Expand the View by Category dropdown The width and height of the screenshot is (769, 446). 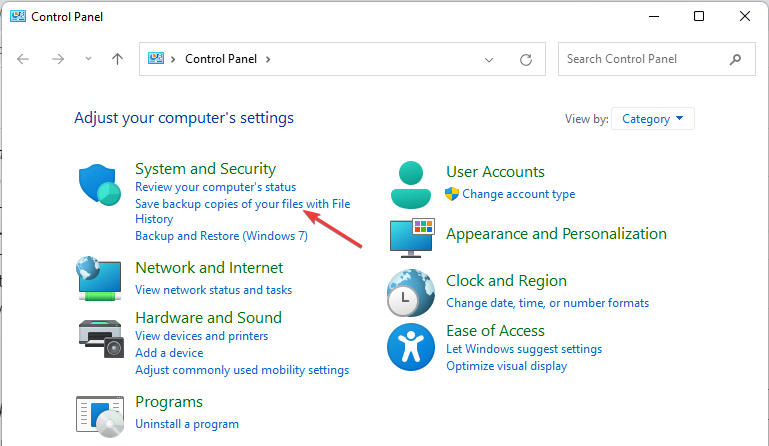[x=652, y=119]
